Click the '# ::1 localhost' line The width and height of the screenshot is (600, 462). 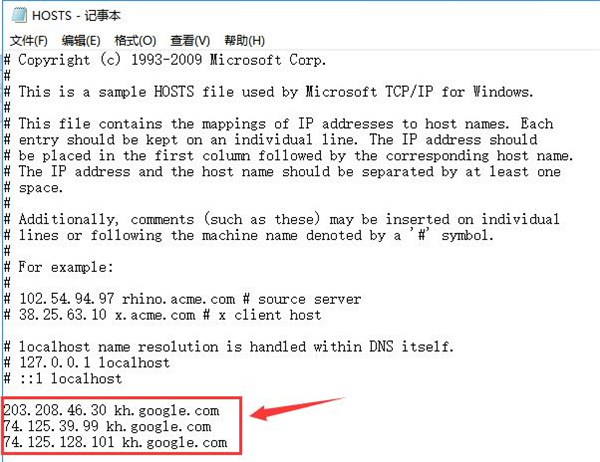63,379
